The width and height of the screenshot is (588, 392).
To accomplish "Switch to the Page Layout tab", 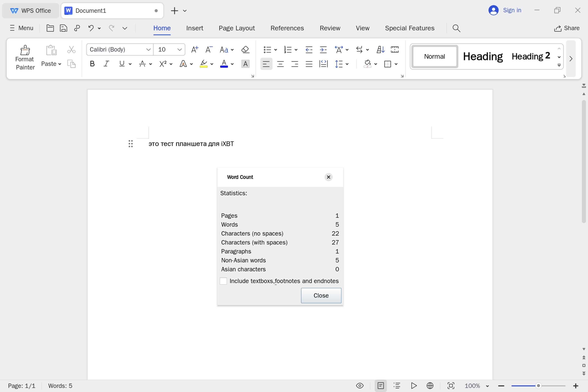I will point(236,28).
